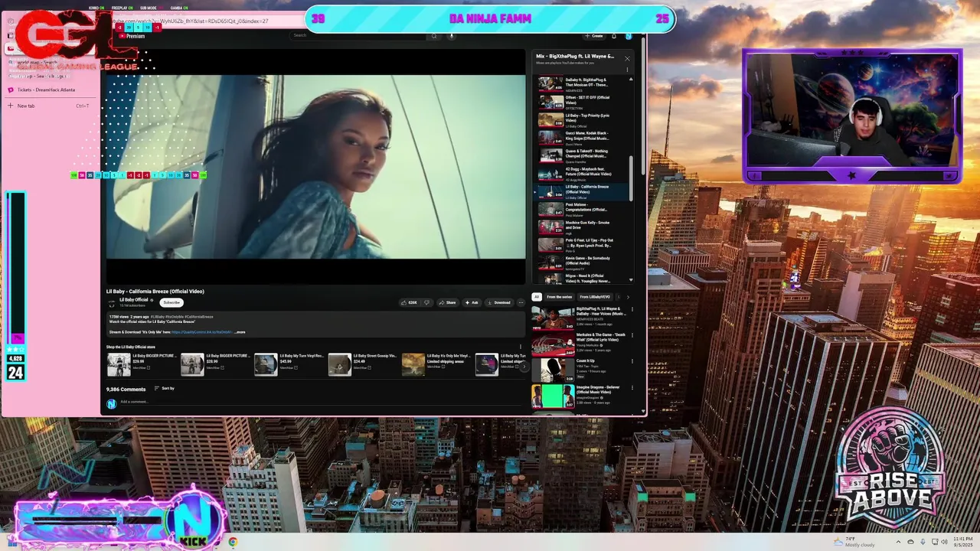980x551 pixels.
Task: Search with voice microphone icon
Action: click(x=452, y=35)
